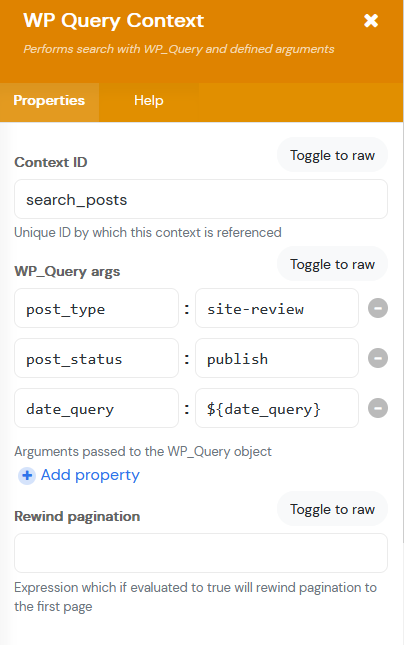Image resolution: width=404 pixels, height=645 pixels.
Task: Toggle Rewind pagination to raw
Action: coord(332,509)
